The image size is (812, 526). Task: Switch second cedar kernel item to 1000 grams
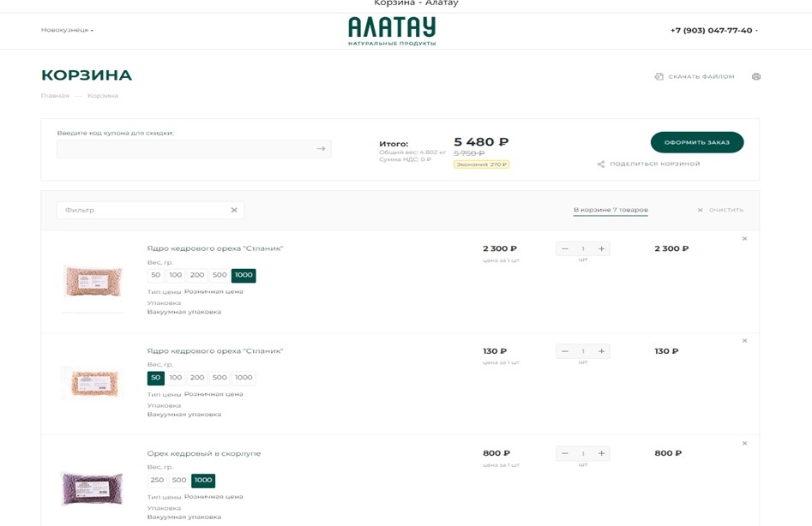[x=243, y=377]
